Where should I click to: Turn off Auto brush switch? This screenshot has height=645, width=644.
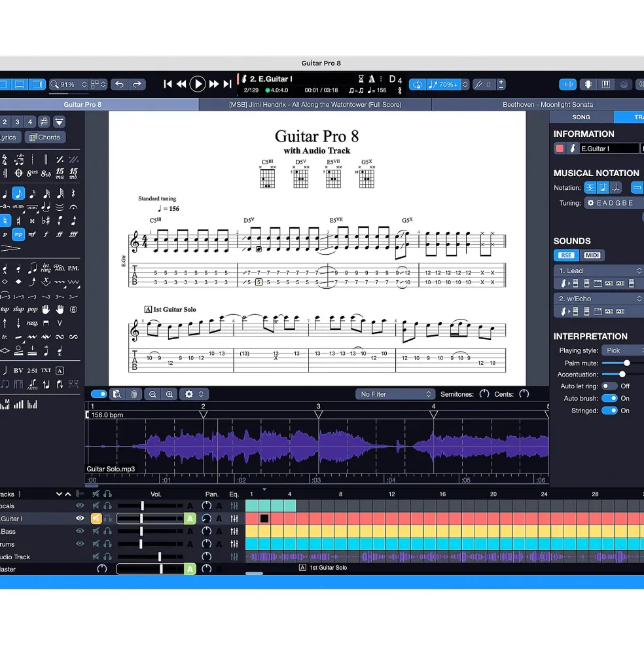[609, 398]
